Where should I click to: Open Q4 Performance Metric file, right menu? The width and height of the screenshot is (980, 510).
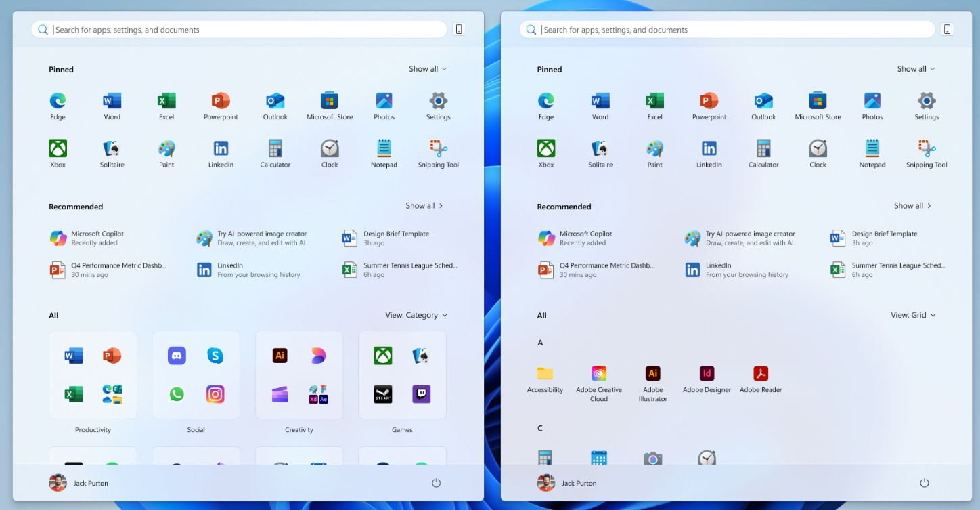[596, 270]
